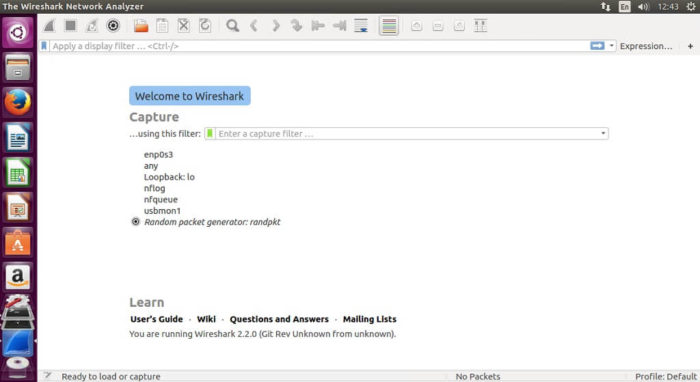700x382 pixels.
Task: Open the Expression... dialog
Action: click(646, 46)
